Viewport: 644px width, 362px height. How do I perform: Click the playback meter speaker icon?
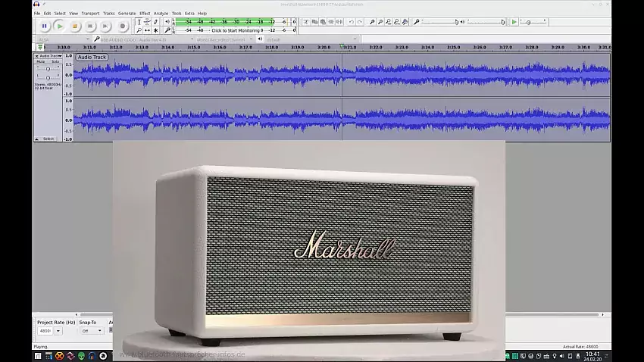point(167,22)
